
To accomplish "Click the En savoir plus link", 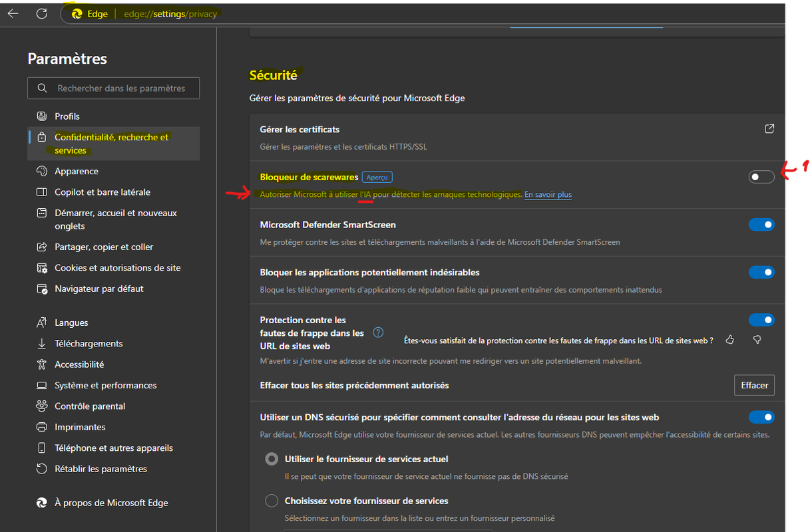I will (548, 195).
